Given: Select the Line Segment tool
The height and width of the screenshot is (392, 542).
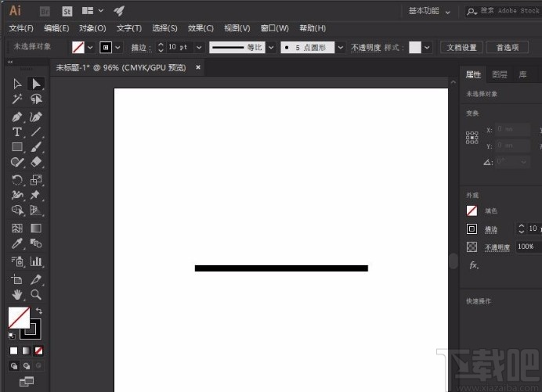Looking at the screenshot, I should (36, 132).
